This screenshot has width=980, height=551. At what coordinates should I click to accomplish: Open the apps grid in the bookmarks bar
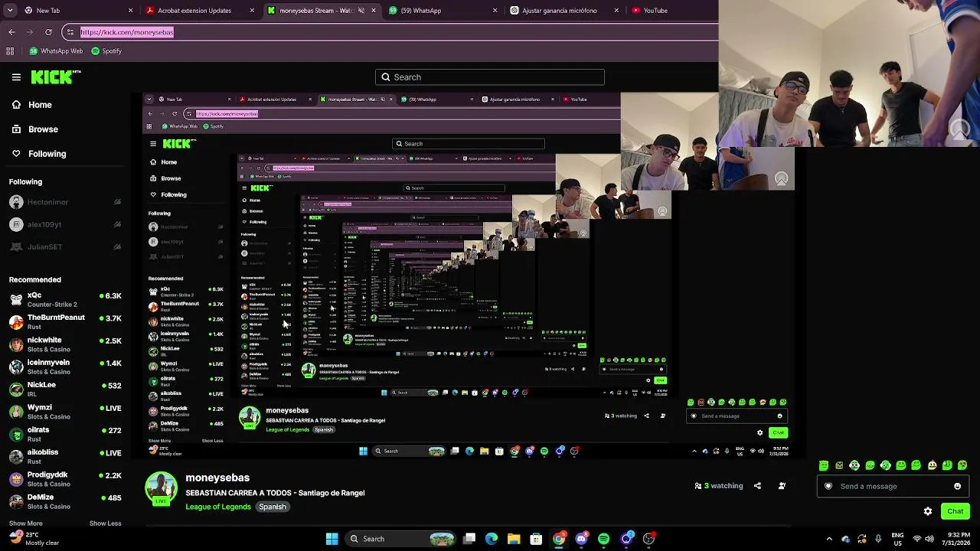coord(10,51)
